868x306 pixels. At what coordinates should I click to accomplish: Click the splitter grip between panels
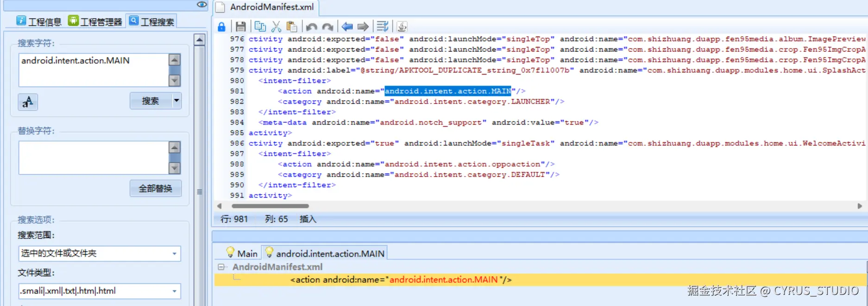200,192
